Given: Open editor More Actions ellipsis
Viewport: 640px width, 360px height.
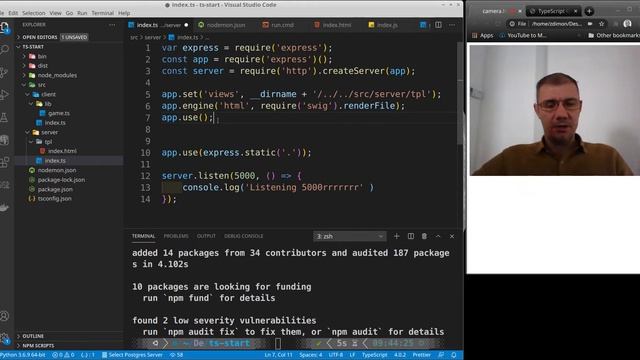Looking at the screenshot, I should coord(452,25).
